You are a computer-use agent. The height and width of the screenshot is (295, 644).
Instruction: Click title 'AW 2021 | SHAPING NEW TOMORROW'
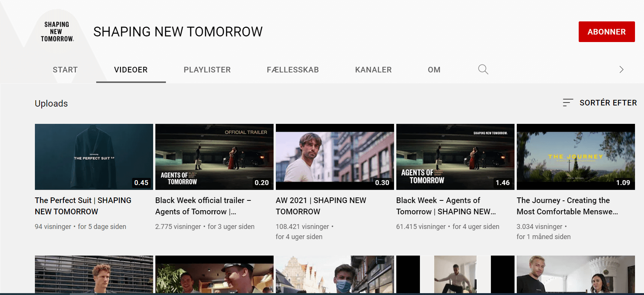coord(321,206)
